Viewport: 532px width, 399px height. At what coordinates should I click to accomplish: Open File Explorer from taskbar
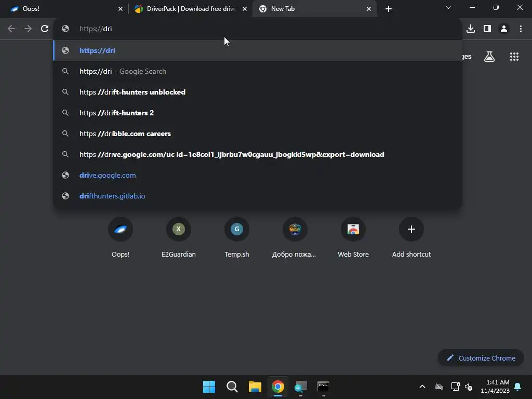pyautogui.click(x=255, y=387)
